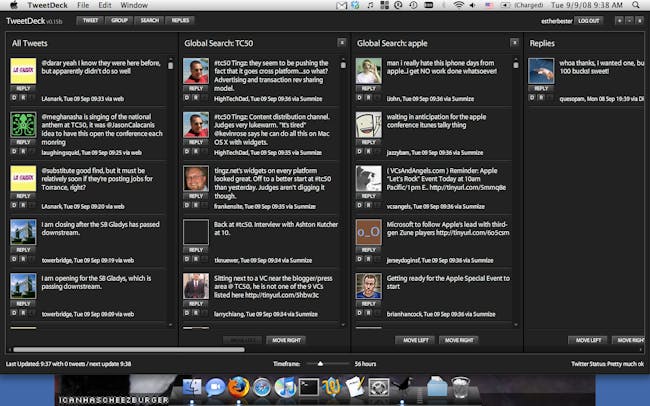650x406 pixels.
Task: Move Replies column left
Action: tap(588, 340)
